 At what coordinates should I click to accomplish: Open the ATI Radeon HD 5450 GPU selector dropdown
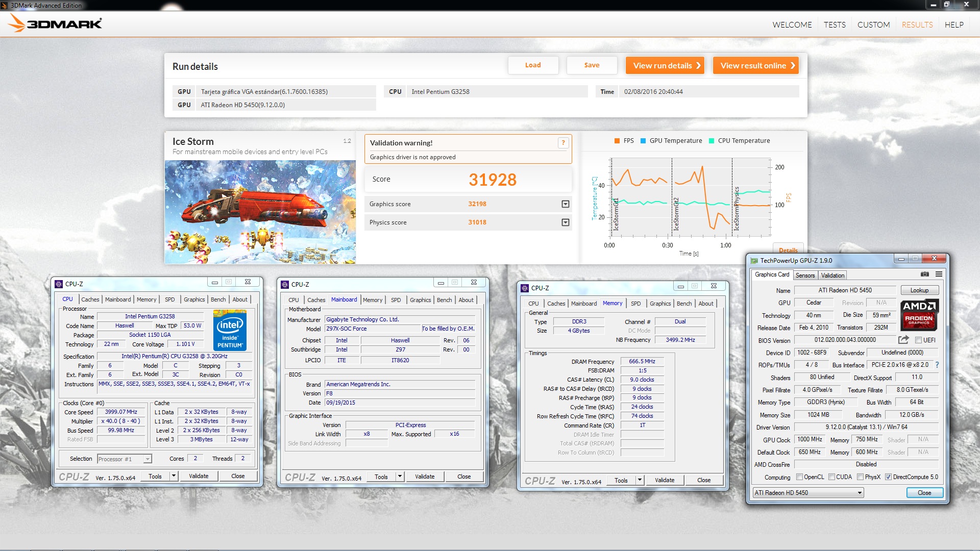click(x=808, y=493)
